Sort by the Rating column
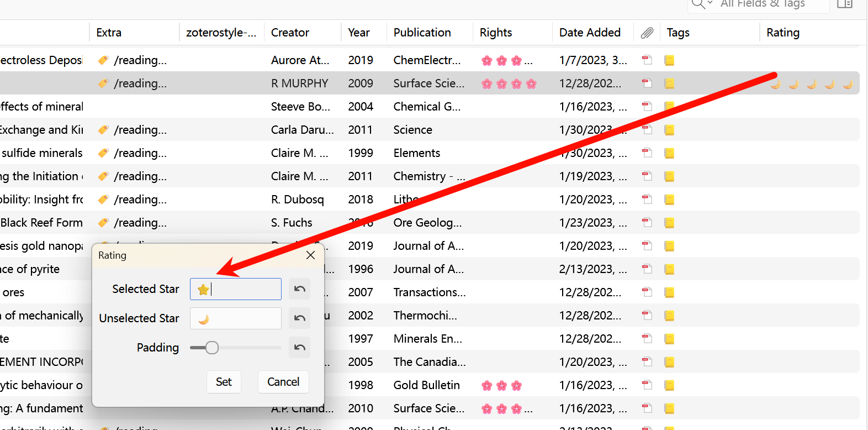The height and width of the screenshot is (430, 868). coord(783,33)
